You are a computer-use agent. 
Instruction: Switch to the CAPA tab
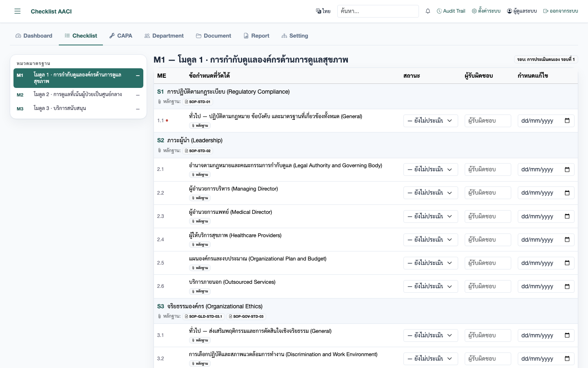click(121, 36)
